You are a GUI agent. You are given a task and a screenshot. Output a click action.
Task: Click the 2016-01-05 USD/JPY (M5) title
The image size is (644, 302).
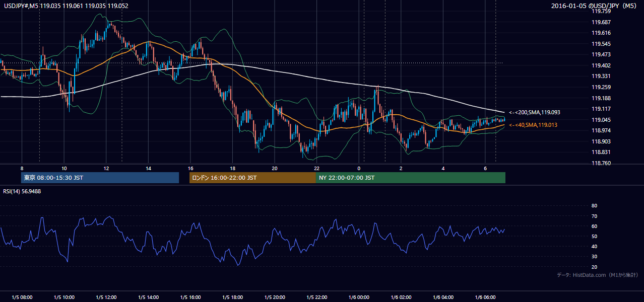point(594,6)
